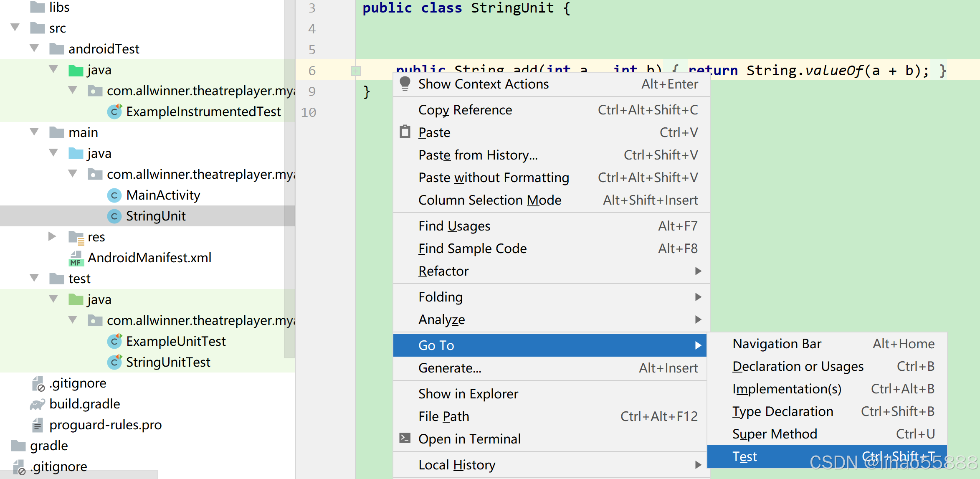The image size is (980, 479).
Task: Select proguard-rules.pro file
Action: (x=105, y=425)
